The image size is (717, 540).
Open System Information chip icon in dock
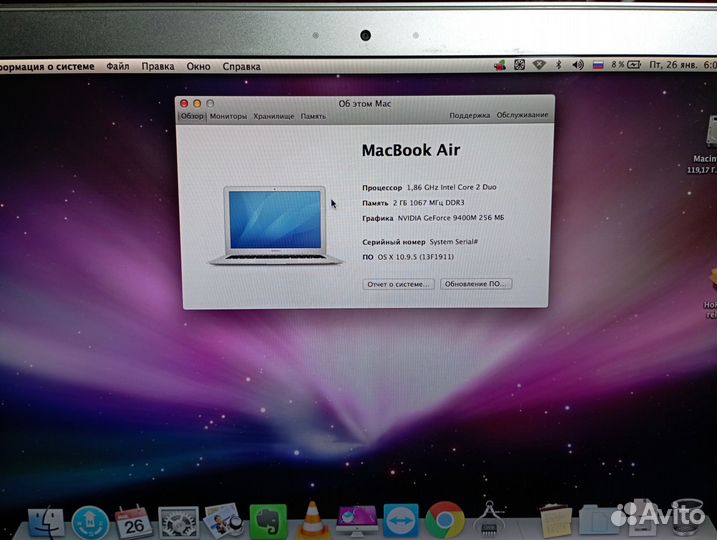488,519
